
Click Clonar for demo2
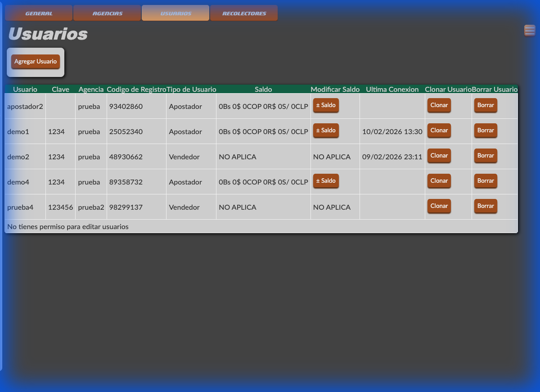coord(439,156)
